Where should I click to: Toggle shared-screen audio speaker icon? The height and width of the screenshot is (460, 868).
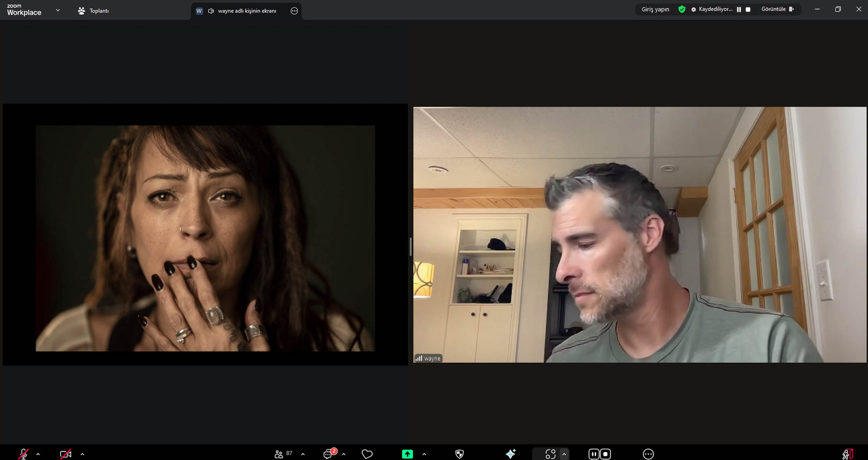click(211, 11)
